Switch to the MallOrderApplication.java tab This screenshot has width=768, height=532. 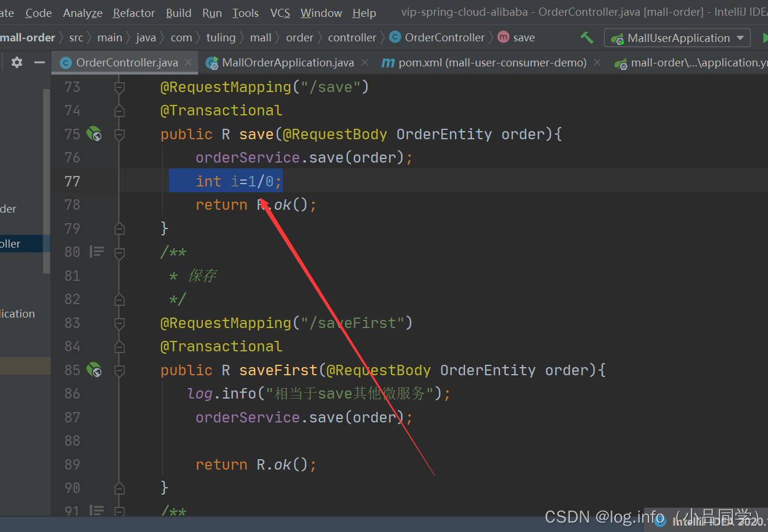[x=287, y=62]
